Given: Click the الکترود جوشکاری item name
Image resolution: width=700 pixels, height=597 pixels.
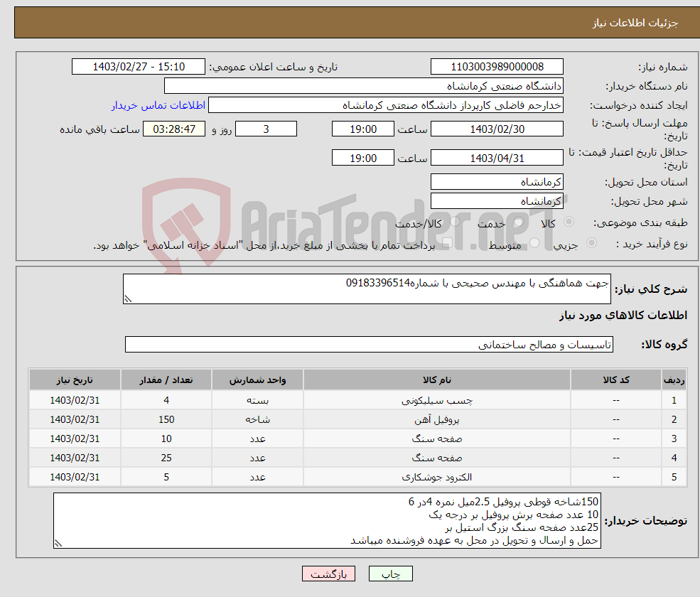Looking at the screenshot, I should [436, 478].
